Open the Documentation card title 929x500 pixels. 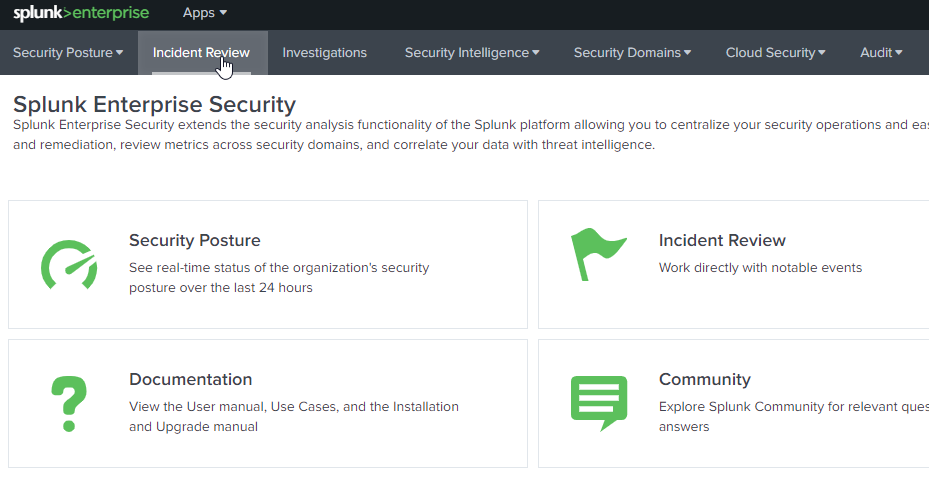pos(190,379)
